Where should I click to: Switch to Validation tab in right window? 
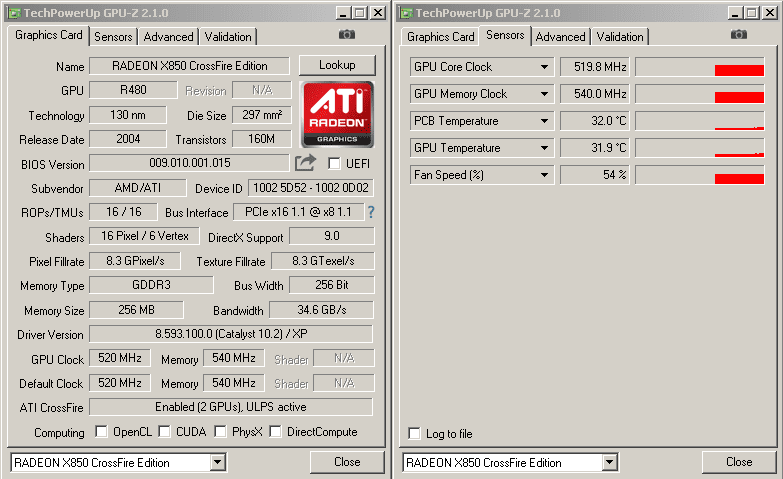click(x=620, y=37)
